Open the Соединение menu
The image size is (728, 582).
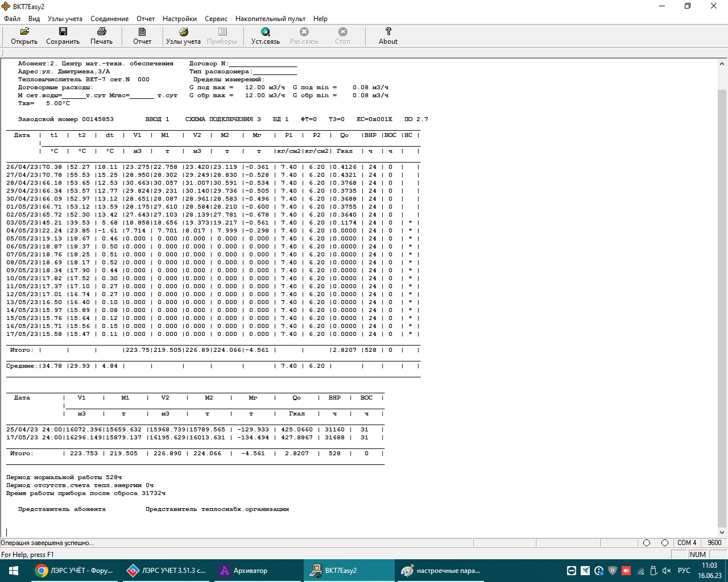(109, 19)
